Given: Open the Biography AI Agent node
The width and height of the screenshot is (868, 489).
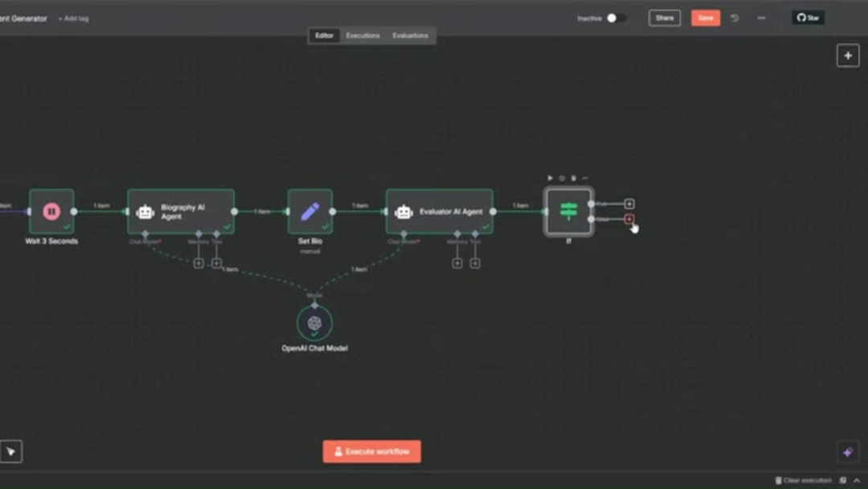Looking at the screenshot, I should (181, 212).
